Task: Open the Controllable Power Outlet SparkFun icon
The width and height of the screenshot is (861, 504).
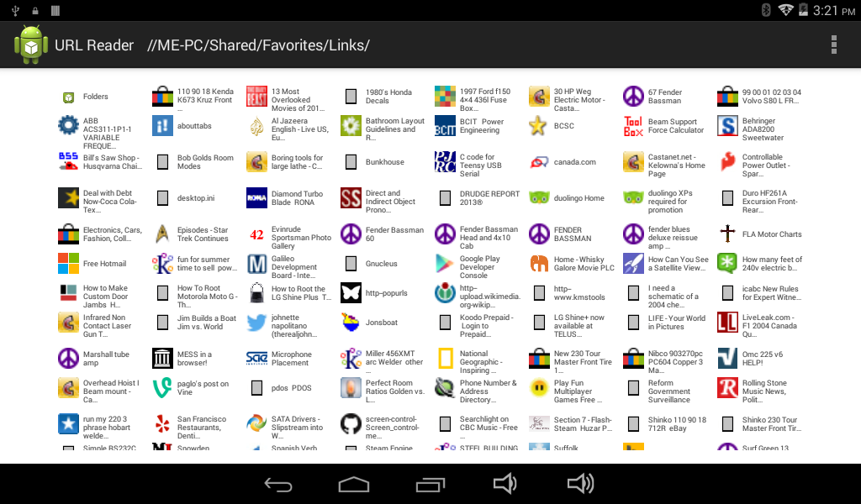Action: point(727,162)
